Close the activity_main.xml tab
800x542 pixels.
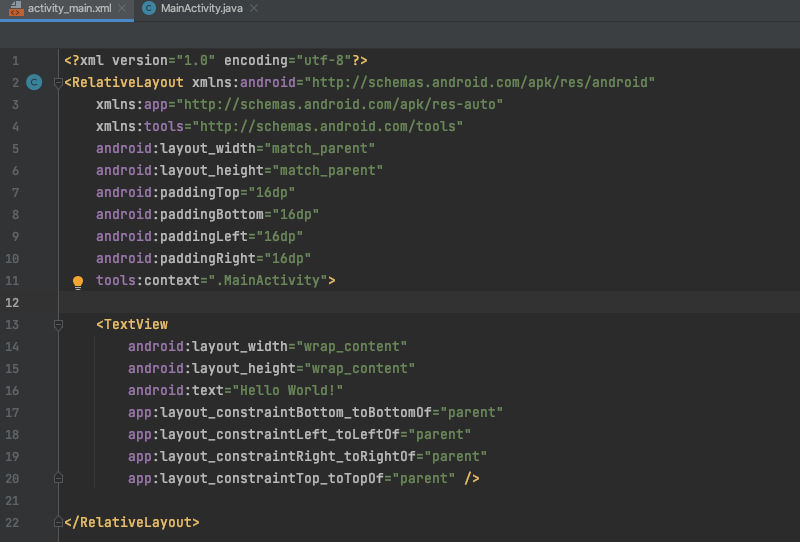(x=122, y=8)
